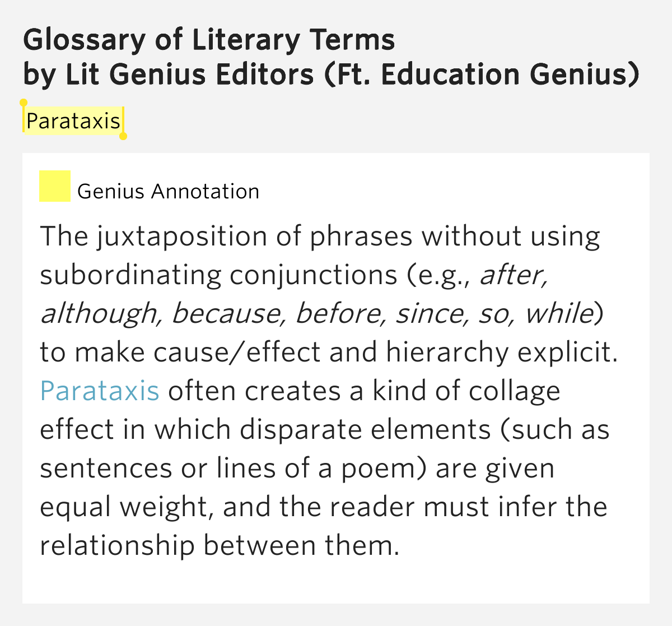Viewport: 672px width, 626px height.
Task: Click the word relationship in the last line
Action: click(x=117, y=545)
